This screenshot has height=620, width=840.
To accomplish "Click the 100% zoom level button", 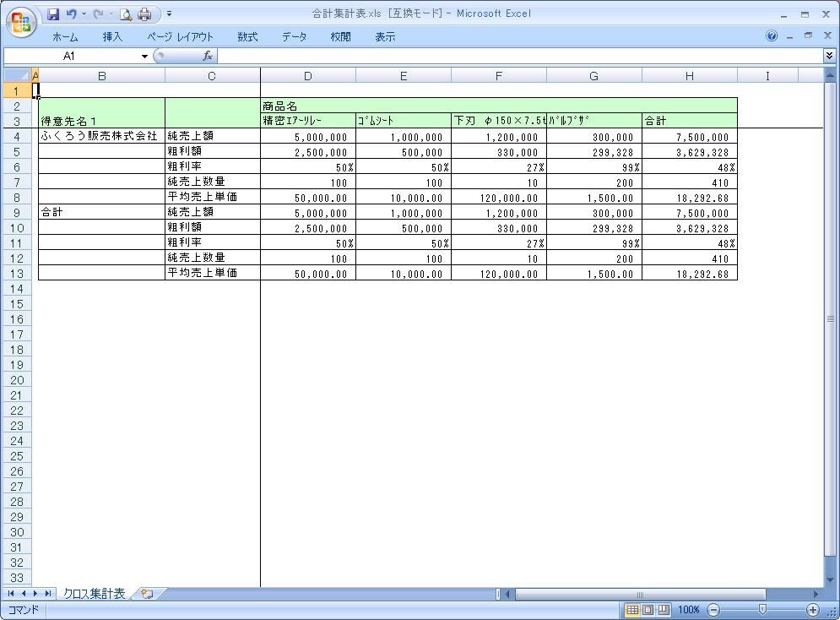I will pyautogui.click(x=688, y=610).
